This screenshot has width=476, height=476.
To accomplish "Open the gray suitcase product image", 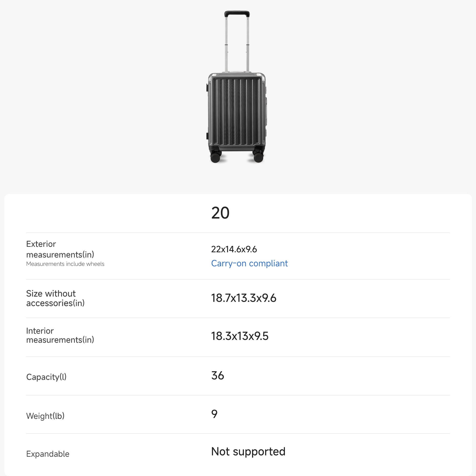I will (x=237, y=99).
